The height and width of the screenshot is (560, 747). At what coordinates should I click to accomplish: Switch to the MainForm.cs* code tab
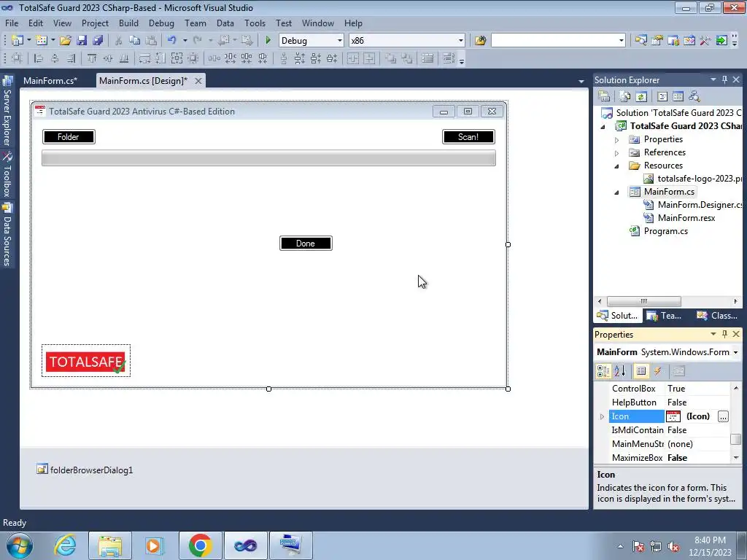(50, 80)
